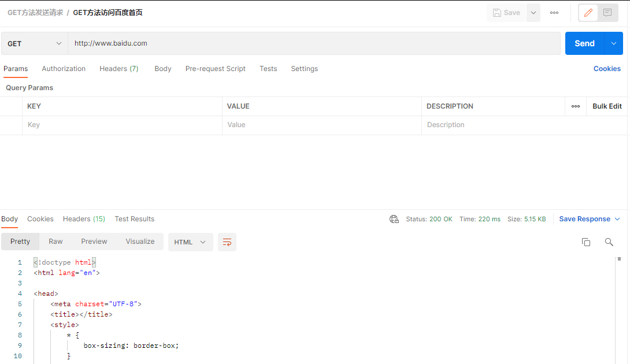Click the Key input field

pyautogui.click(x=122, y=125)
